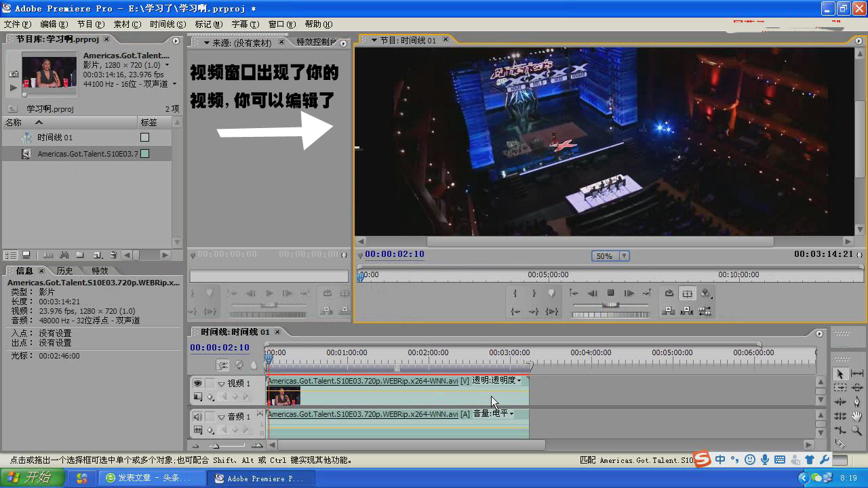Click the 开始 Start button
The width and height of the screenshot is (868, 488).
(32, 478)
